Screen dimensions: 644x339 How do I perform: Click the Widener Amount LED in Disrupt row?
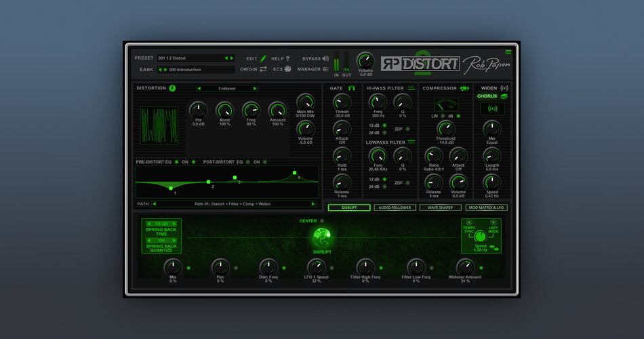click(481, 268)
